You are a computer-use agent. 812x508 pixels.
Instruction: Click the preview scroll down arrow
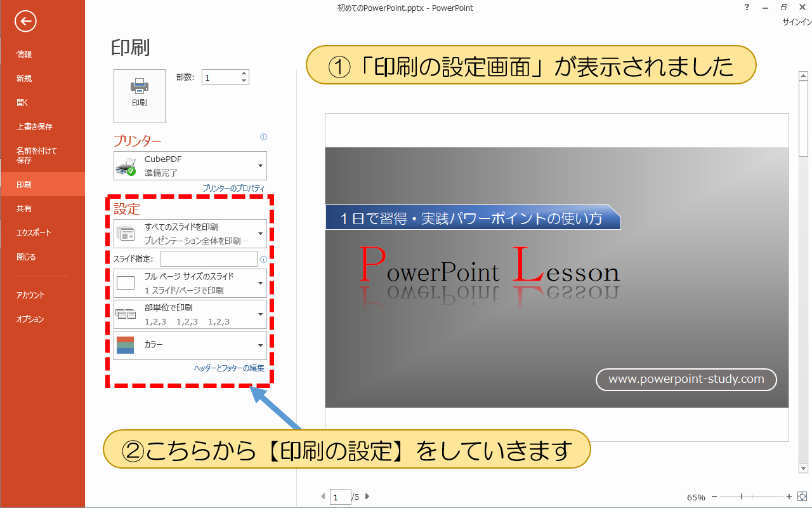804,468
